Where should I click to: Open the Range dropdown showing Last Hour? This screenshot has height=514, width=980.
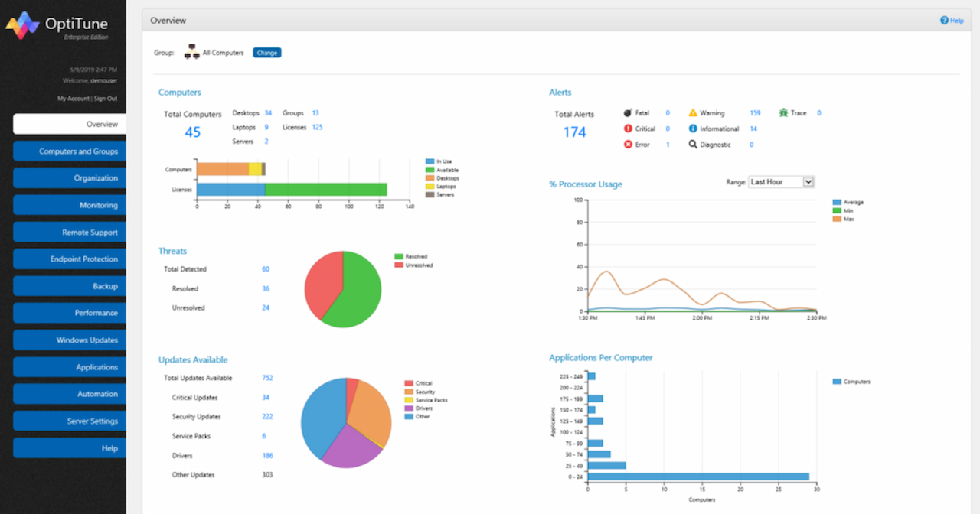[782, 181]
